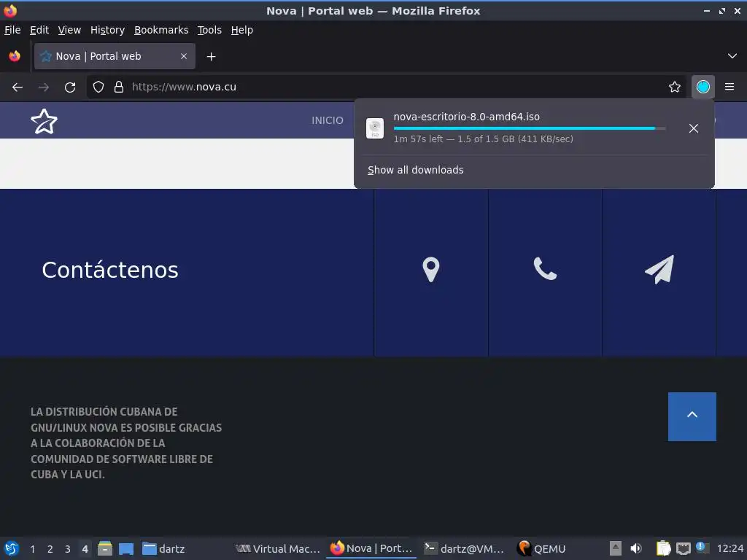The width and height of the screenshot is (747, 560).
Task: Click the download progress bar
Action: pos(530,128)
